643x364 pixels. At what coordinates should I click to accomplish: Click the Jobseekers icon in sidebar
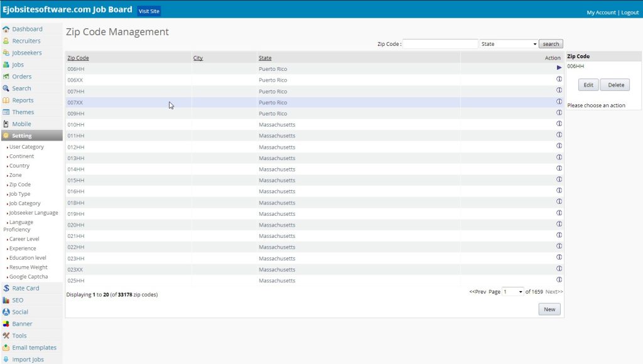6,53
